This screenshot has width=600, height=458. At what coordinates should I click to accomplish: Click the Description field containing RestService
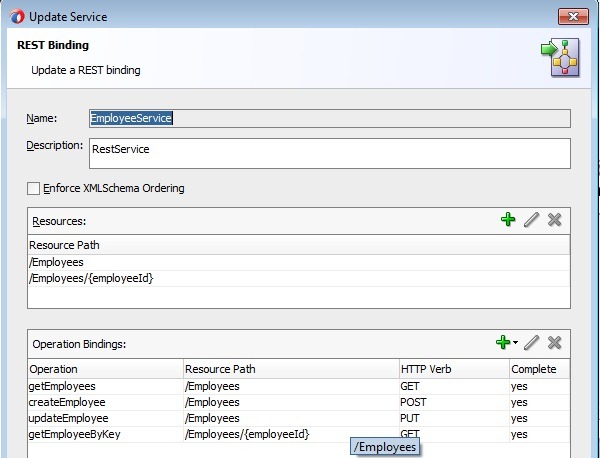[x=329, y=153]
